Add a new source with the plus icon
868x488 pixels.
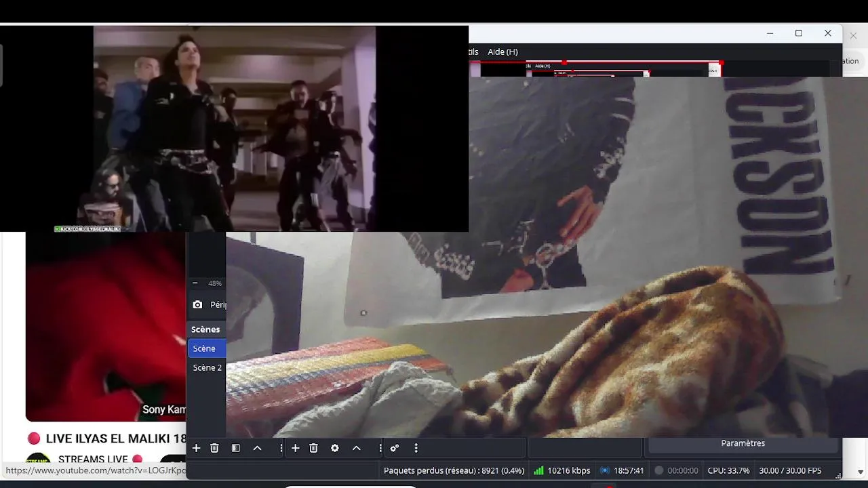click(x=295, y=448)
